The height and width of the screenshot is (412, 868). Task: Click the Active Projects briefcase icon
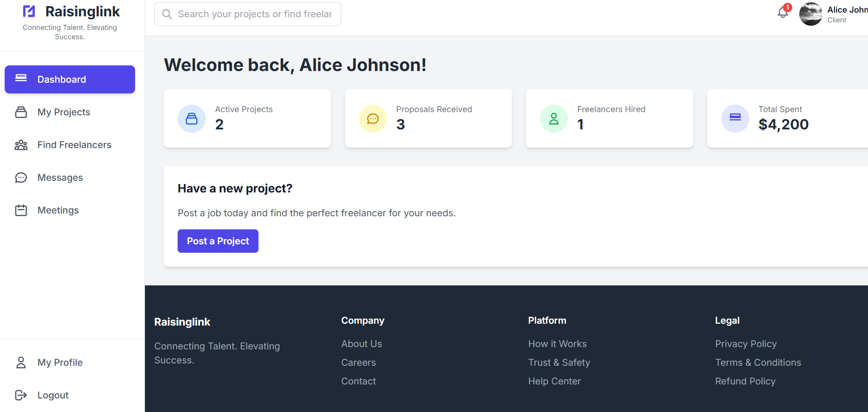pyautogui.click(x=192, y=119)
